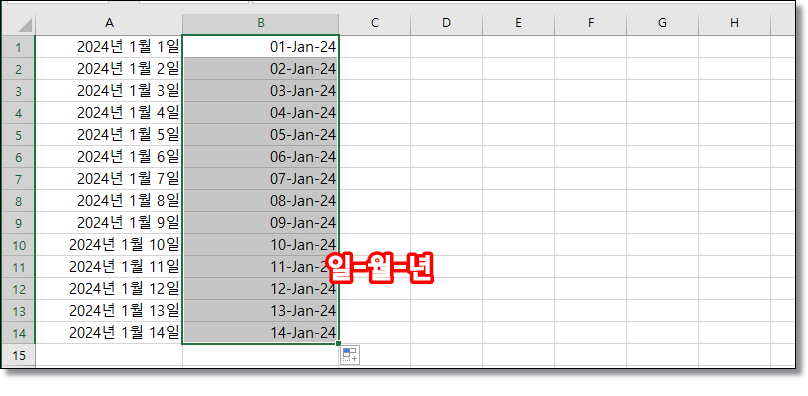808x396 pixels.
Task: Click the Select All corner triangle
Action: (x=18, y=24)
